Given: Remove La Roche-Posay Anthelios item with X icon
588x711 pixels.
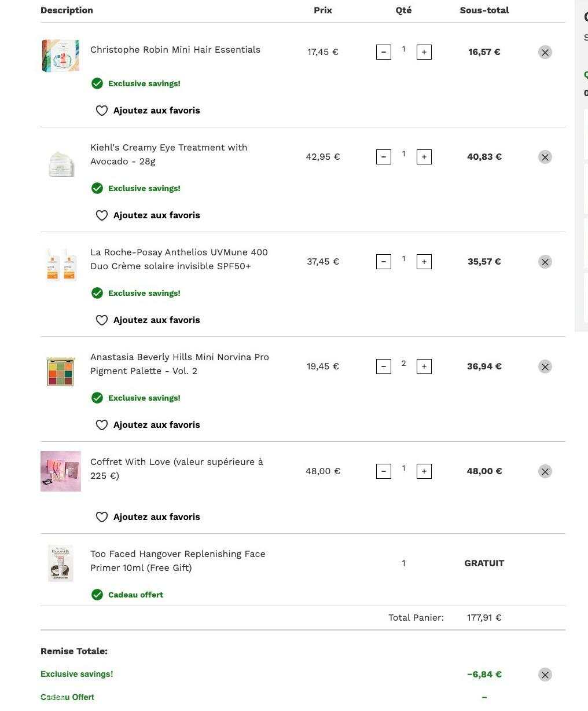Looking at the screenshot, I should coord(545,262).
